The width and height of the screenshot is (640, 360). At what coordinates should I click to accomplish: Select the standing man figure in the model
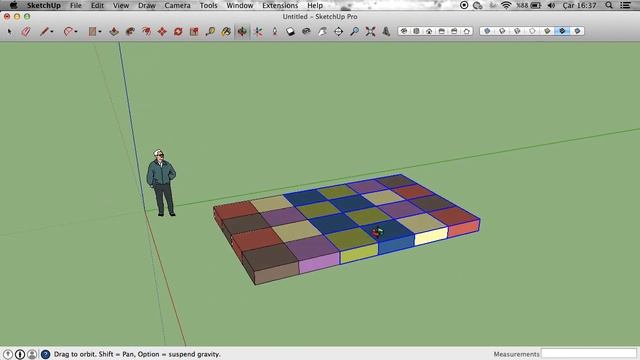click(161, 183)
